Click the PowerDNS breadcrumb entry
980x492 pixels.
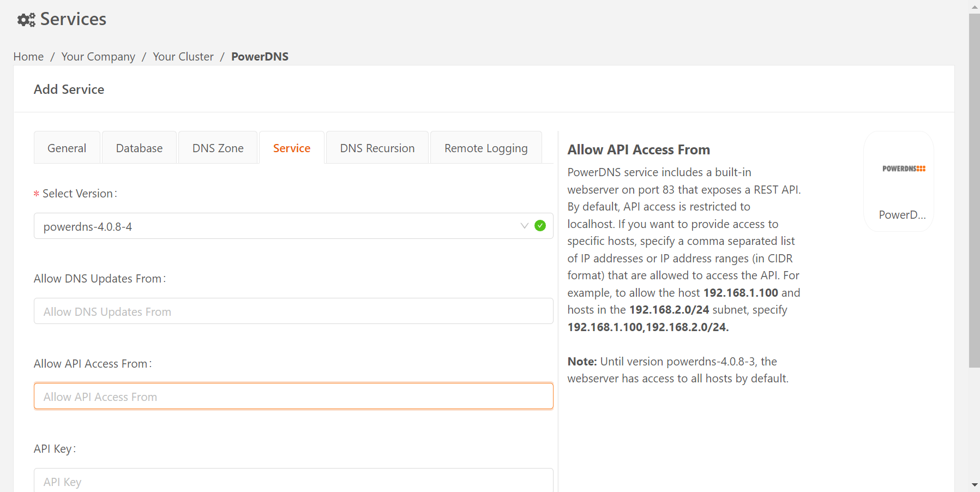pyautogui.click(x=260, y=57)
